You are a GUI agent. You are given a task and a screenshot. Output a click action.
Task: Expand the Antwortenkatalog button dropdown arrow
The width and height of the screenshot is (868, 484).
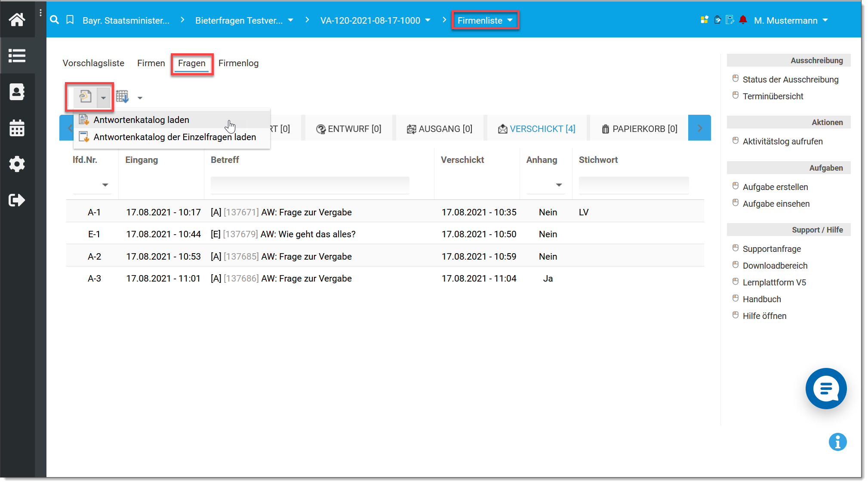tap(103, 98)
